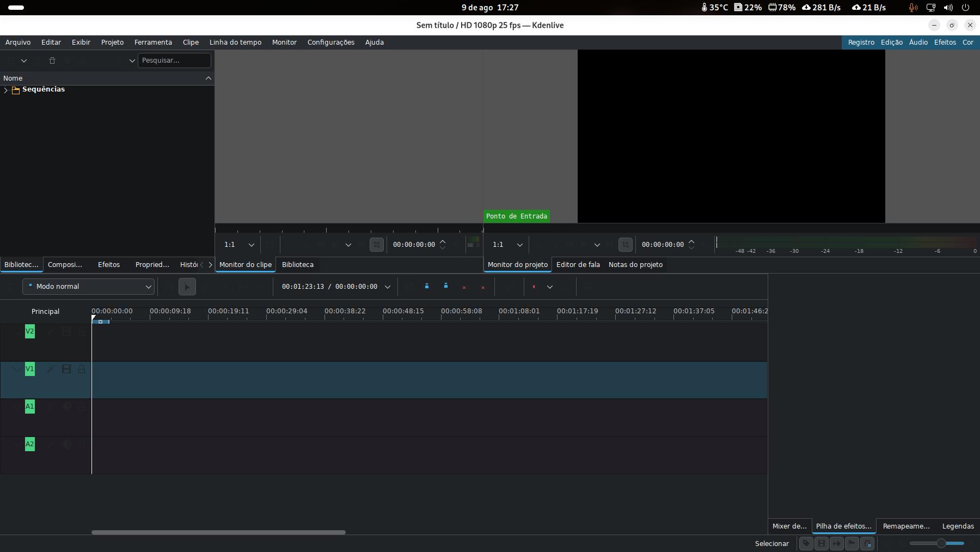Click the microphone icon in system top bar

(913, 8)
